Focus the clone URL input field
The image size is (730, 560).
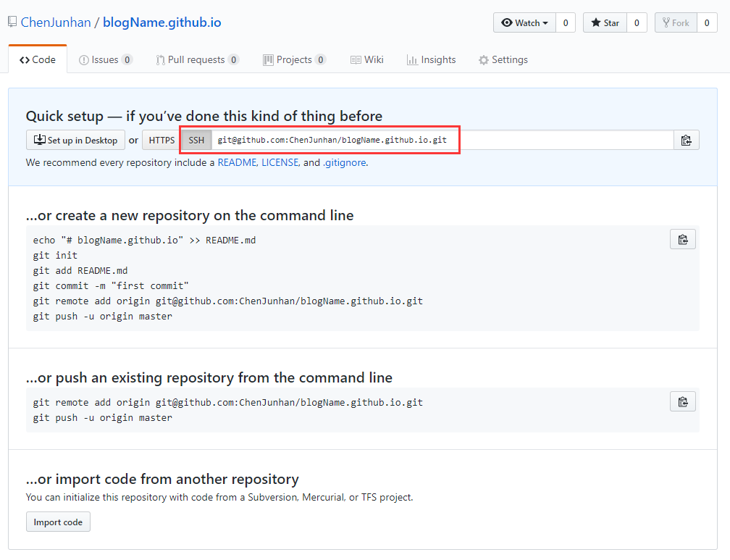(x=442, y=141)
